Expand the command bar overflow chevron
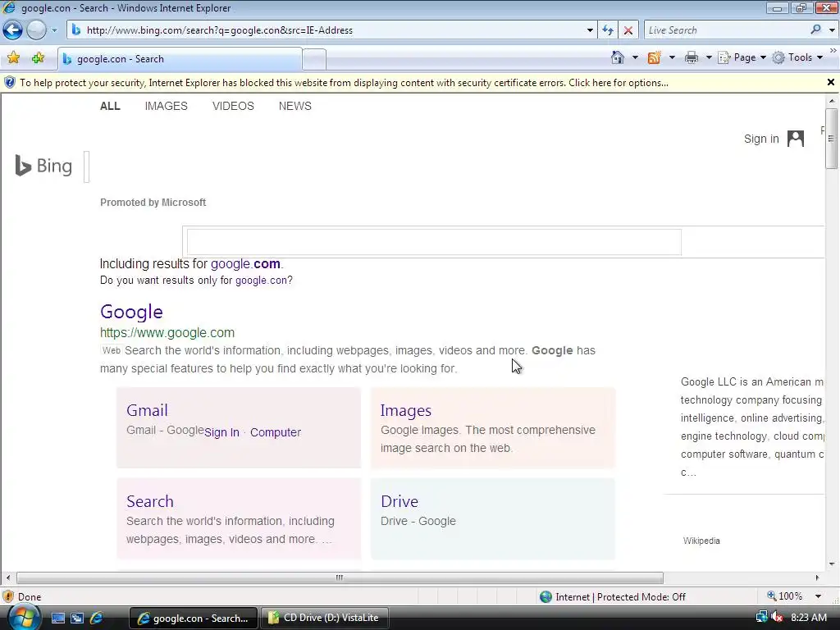 coord(833,51)
